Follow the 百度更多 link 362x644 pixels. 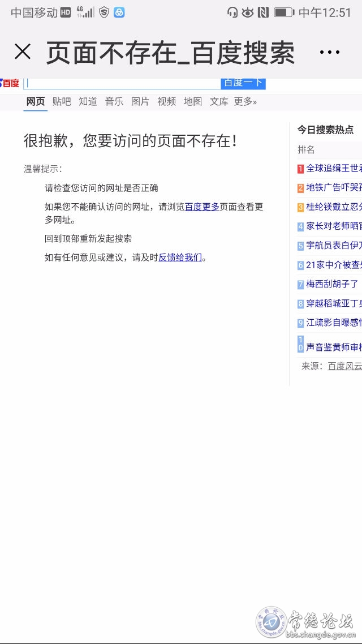(x=202, y=207)
